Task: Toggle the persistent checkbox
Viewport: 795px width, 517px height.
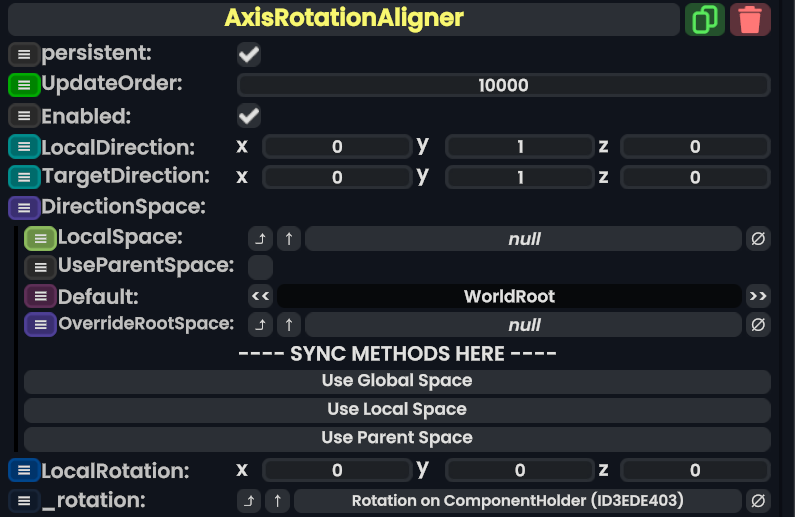Action: [x=249, y=54]
